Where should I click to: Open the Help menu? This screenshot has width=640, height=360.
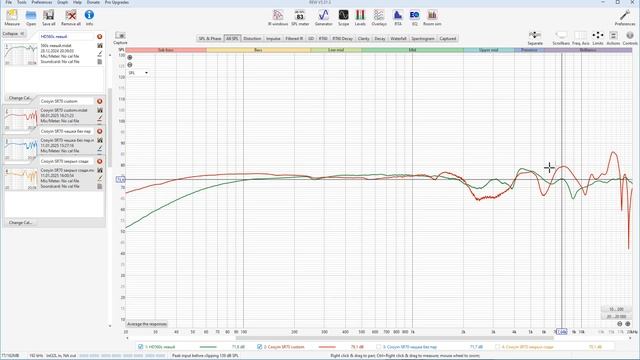point(77,2)
